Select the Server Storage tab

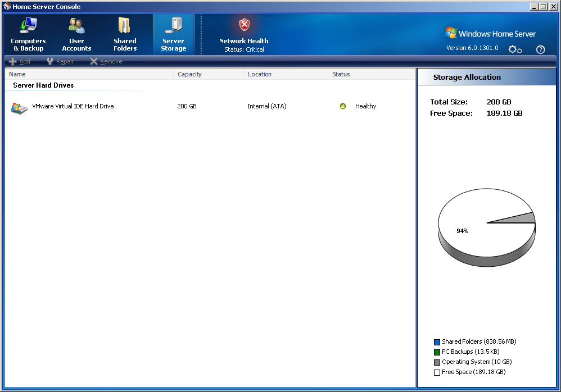[x=173, y=35]
